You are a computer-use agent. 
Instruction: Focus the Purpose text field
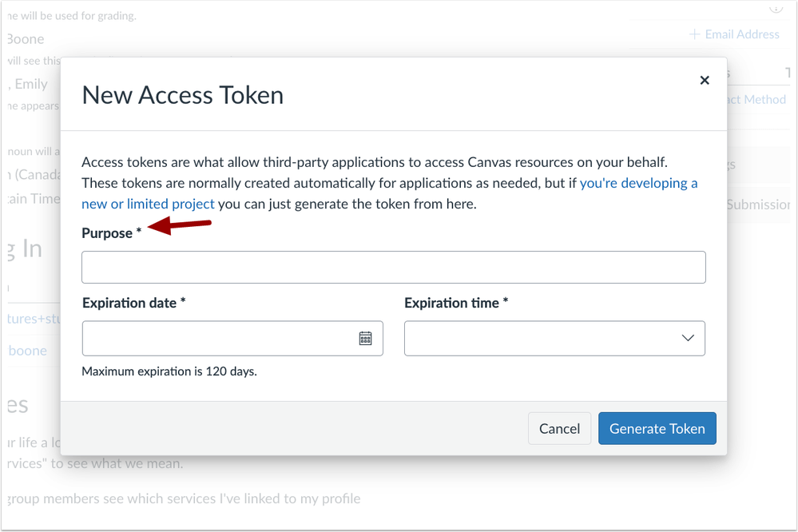coord(393,268)
